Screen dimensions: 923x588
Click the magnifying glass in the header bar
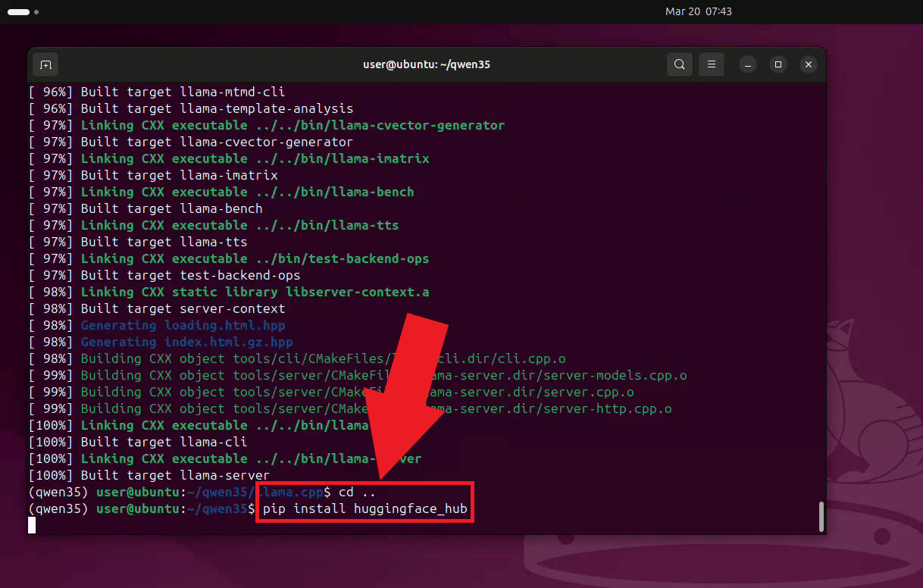(x=679, y=64)
